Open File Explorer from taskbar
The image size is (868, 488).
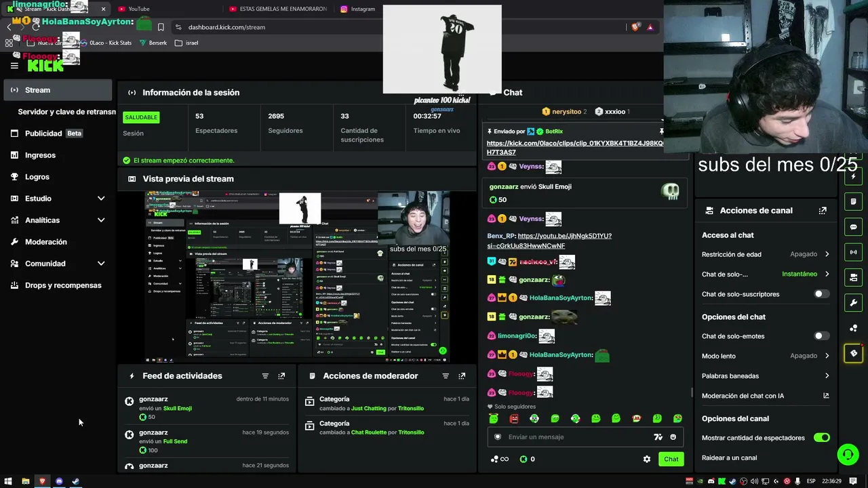pyautogui.click(x=25, y=481)
